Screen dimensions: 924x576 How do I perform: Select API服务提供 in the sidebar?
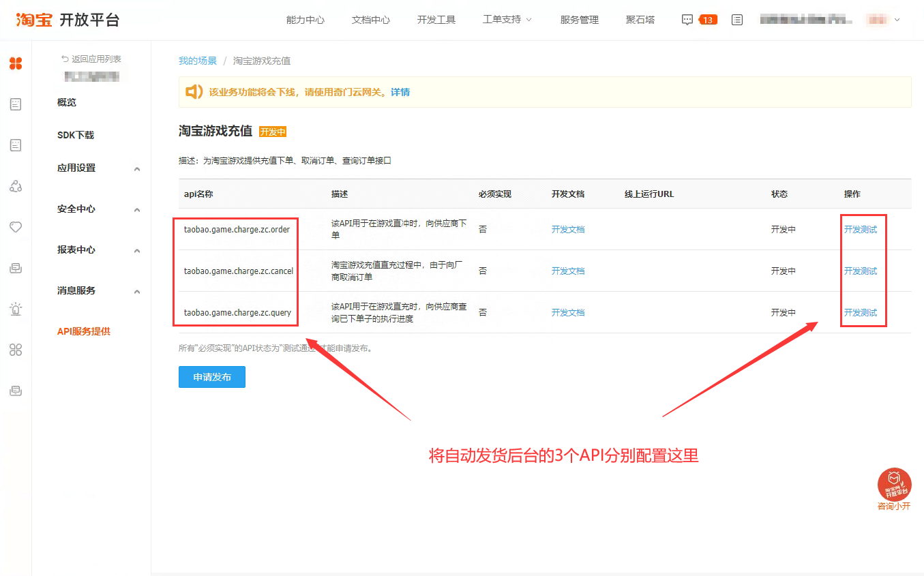point(84,331)
